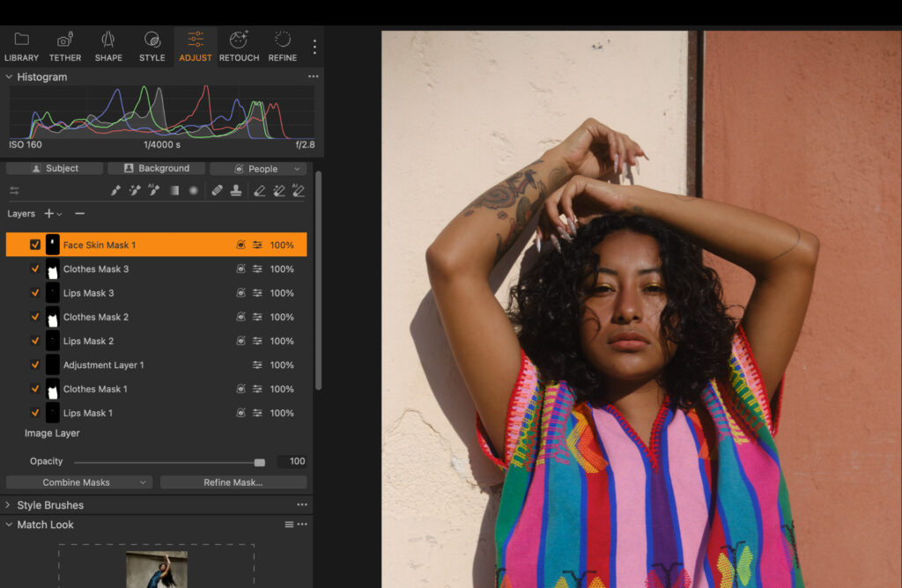
Task: Switch to the Retouch tab
Action: tap(238, 46)
